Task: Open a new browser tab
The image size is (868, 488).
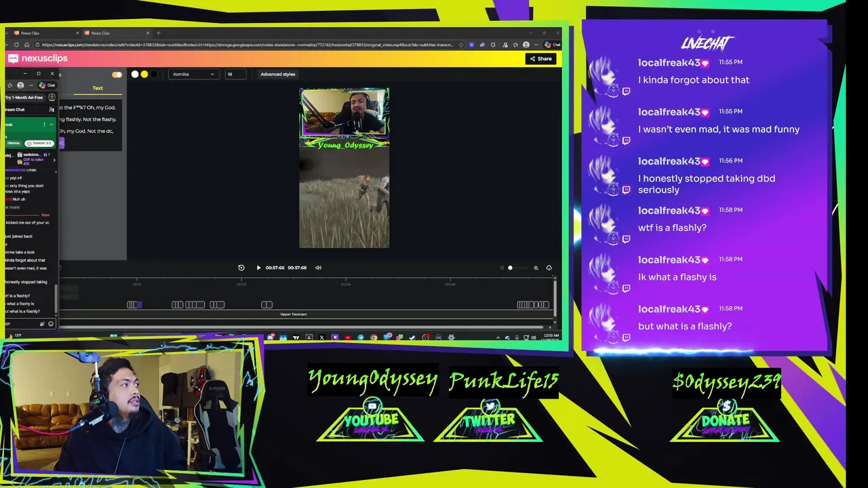Action: pos(159,33)
